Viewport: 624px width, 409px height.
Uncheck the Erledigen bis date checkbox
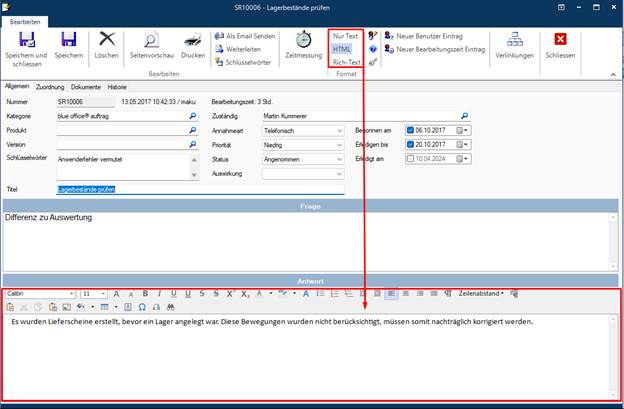coord(410,144)
